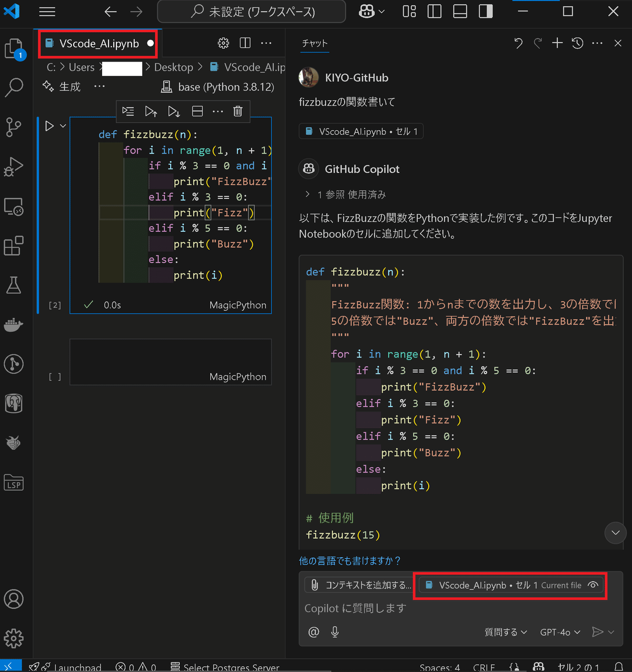Run cell by line icon in cell toolbar
The image size is (632, 672).
pos(128,111)
